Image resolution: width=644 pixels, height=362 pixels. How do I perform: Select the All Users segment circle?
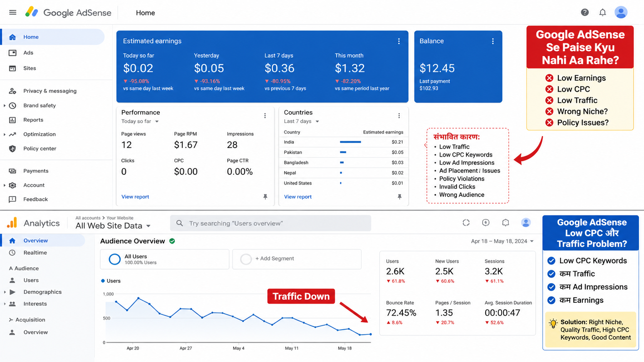pyautogui.click(x=114, y=259)
